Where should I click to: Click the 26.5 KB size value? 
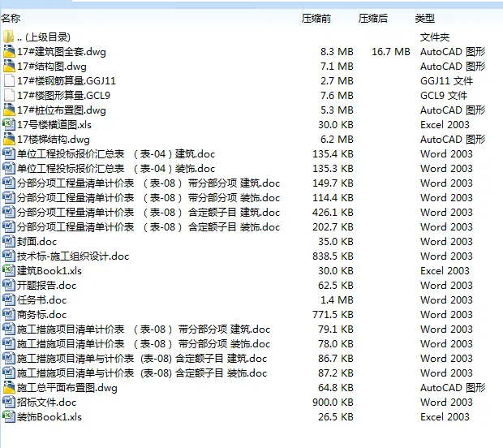click(336, 417)
